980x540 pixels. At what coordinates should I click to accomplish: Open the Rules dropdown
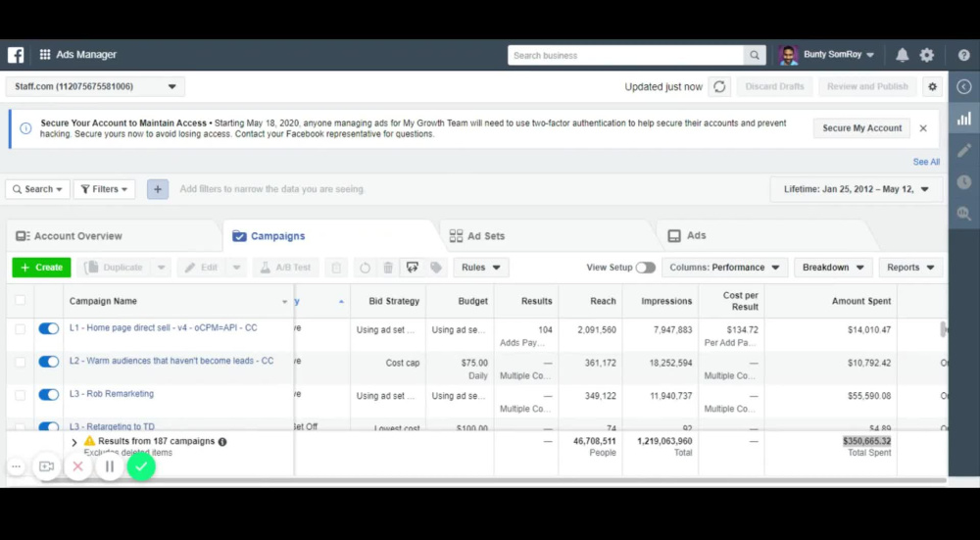(480, 268)
